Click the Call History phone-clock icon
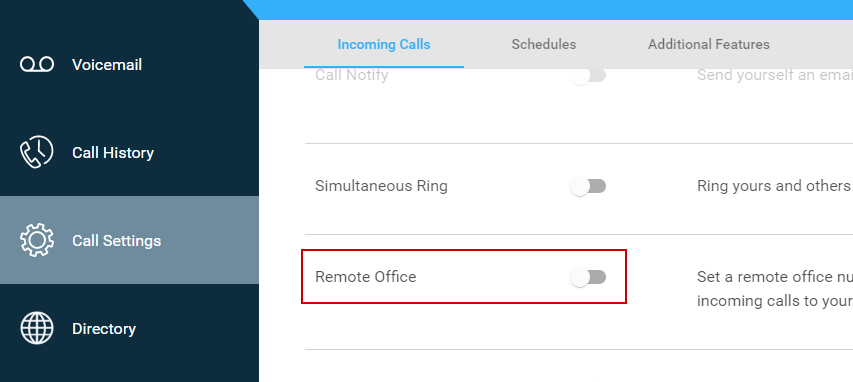The height and width of the screenshot is (382, 853). (x=37, y=152)
